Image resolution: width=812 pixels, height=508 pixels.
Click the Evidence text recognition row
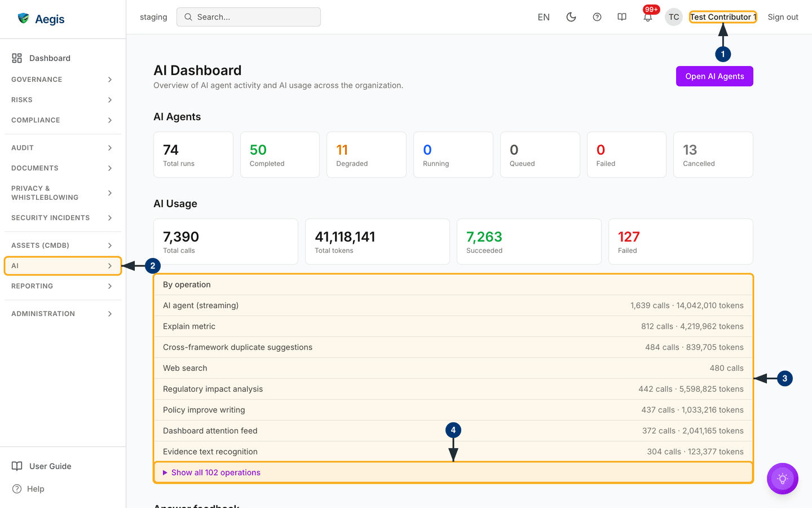453,452
